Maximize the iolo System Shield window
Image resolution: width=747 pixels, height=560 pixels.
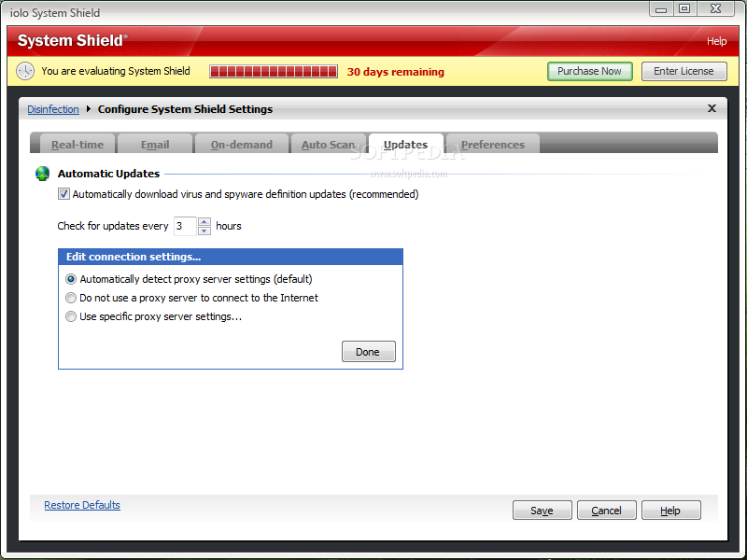684,9
